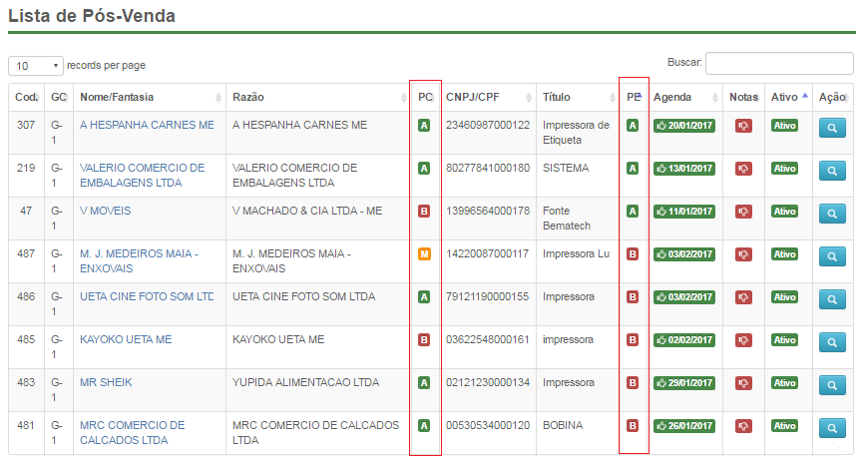Click thumbs-down Notas icon in MR SHEIK row

pyautogui.click(x=742, y=383)
